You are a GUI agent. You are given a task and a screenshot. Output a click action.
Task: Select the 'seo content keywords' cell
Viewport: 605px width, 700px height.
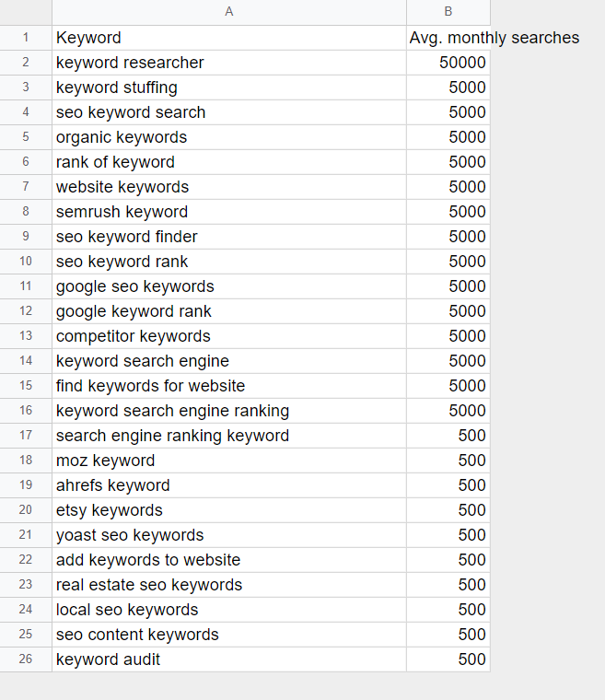(229, 635)
